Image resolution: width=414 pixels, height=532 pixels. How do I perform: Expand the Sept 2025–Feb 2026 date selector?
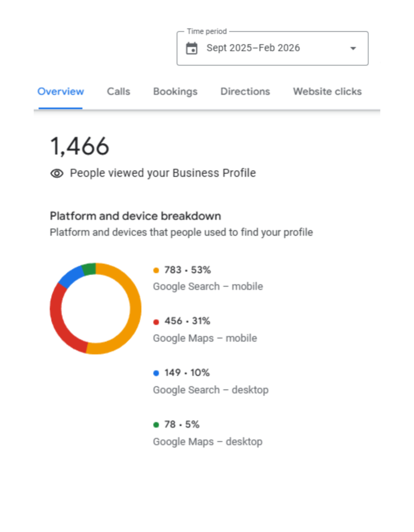[272, 48]
